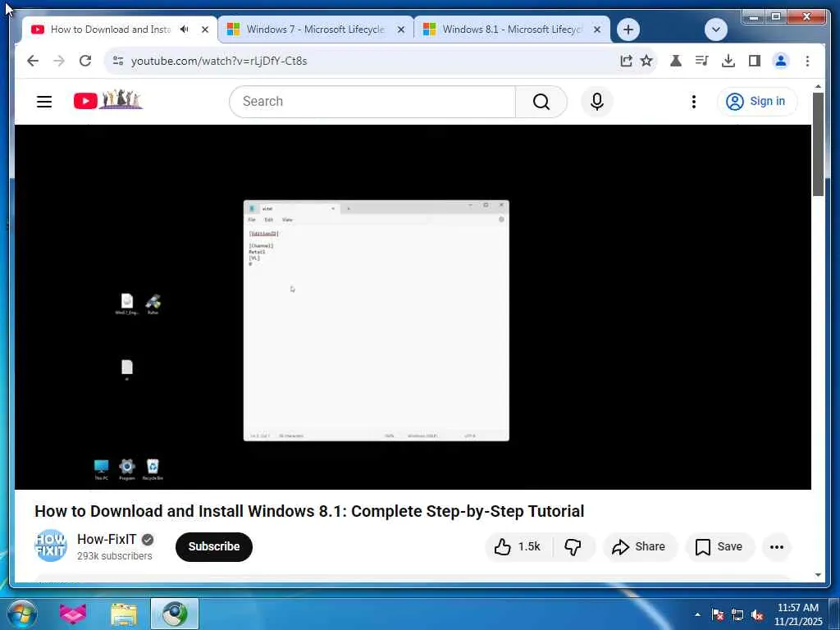The height and width of the screenshot is (630, 840).
Task: Click the address bar URL
Action: point(218,61)
